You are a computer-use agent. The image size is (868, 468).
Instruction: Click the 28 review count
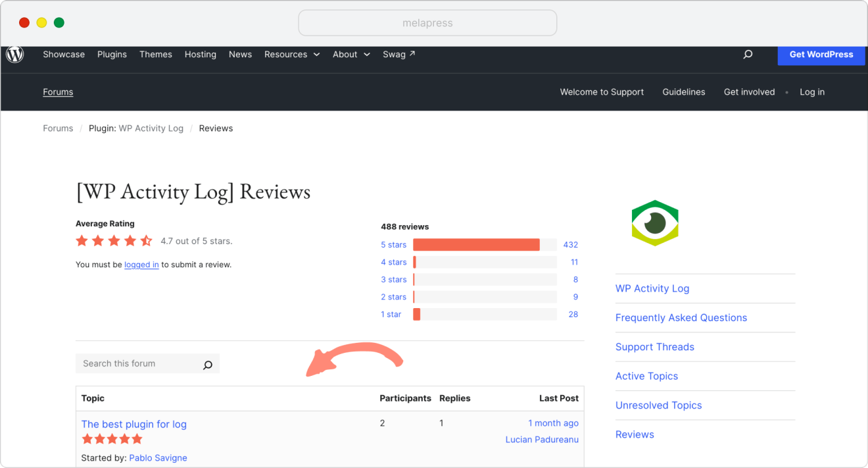573,315
